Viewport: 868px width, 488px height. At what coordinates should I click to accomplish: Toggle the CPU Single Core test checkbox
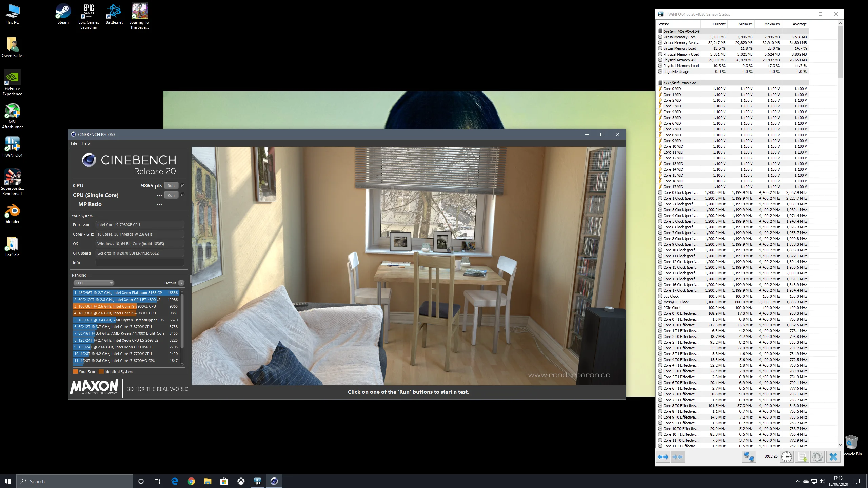coord(182,195)
